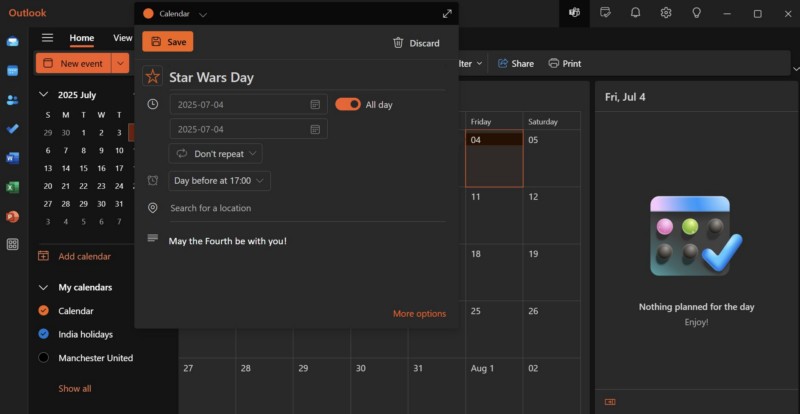800x414 pixels.
Task: Uncheck the India holidays calendar
Action: pyautogui.click(x=43, y=334)
